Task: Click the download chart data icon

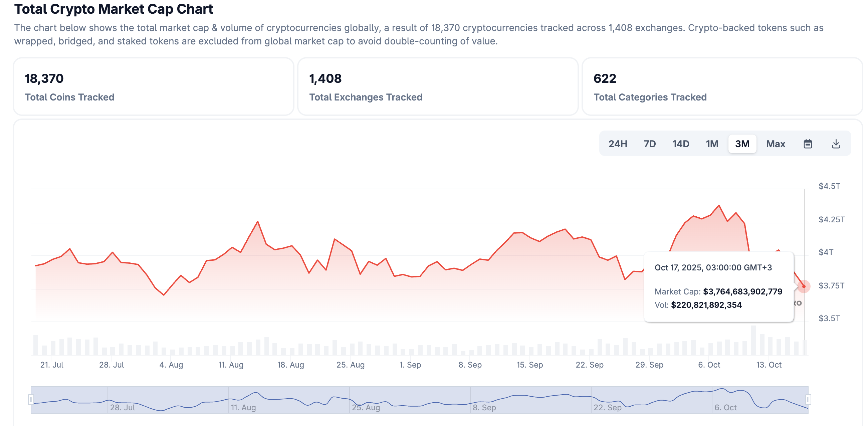Action: tap(836, 144)
